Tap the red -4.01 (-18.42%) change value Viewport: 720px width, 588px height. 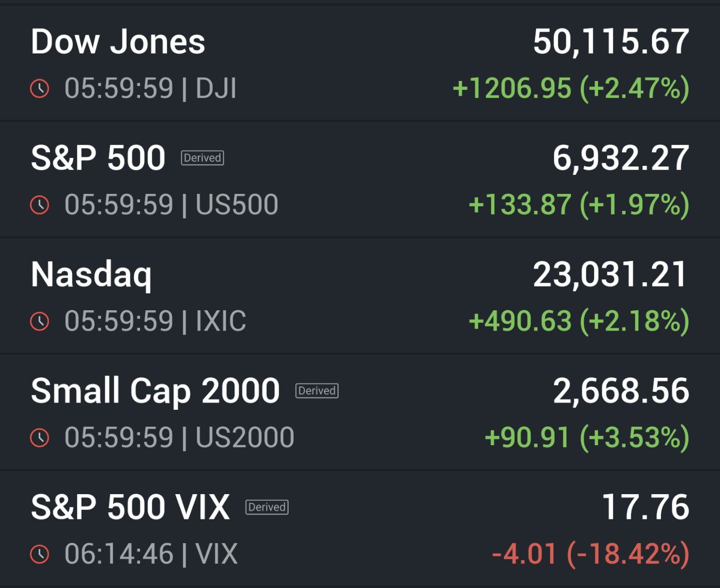(x=591, y=554)
